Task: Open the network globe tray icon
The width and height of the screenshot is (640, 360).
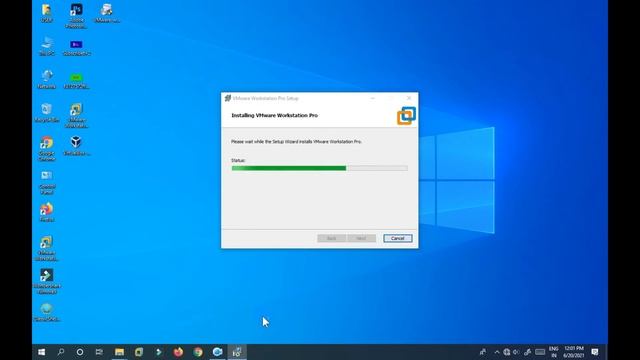Action: pos(507,352)
